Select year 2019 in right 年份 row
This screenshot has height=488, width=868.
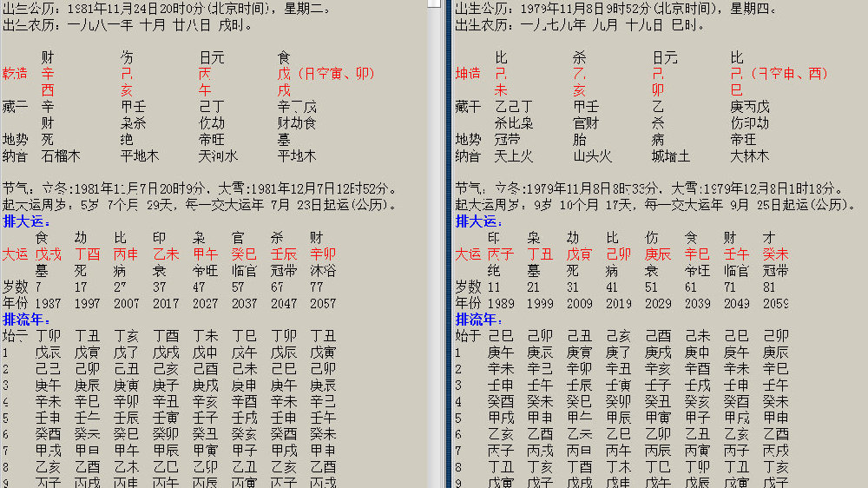(x=619, y=304)
